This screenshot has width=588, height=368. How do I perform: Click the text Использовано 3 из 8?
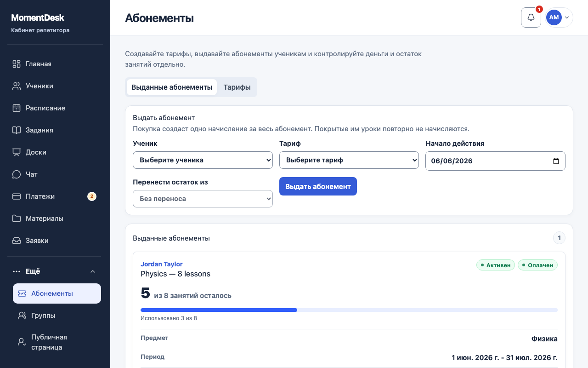click(x=169, y=318)
